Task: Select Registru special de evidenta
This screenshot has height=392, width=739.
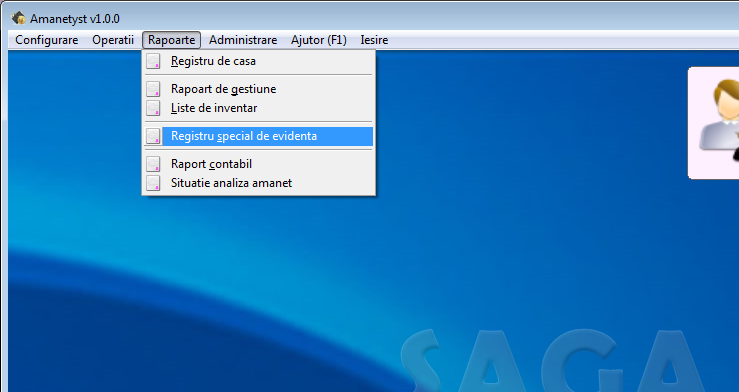Action: pyautogui.click(x=259, y=136)
